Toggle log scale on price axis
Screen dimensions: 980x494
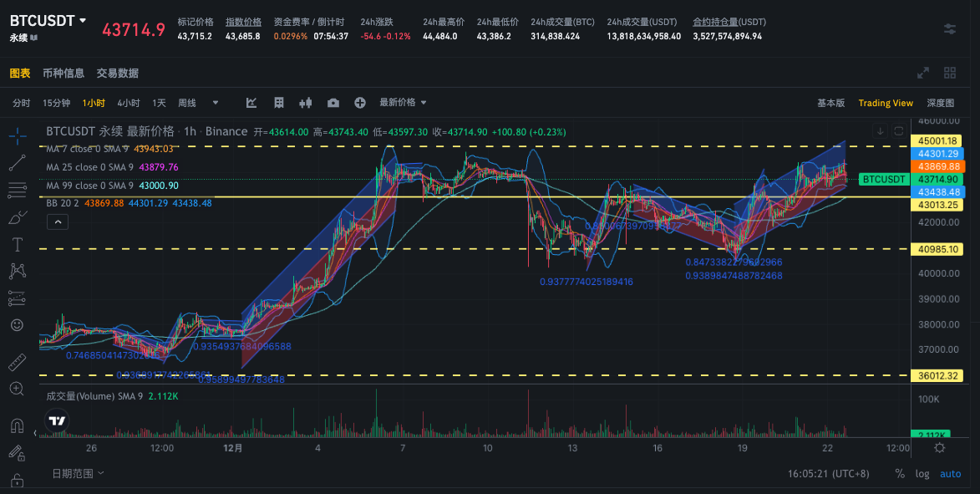[x=922, y=473]
